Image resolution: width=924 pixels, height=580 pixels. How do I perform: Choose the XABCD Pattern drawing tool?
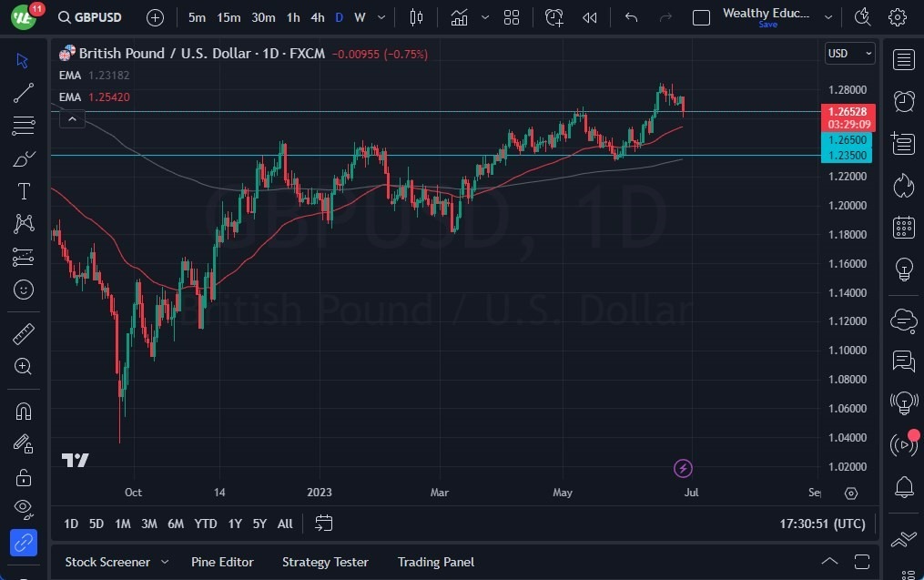click(23, 223)
